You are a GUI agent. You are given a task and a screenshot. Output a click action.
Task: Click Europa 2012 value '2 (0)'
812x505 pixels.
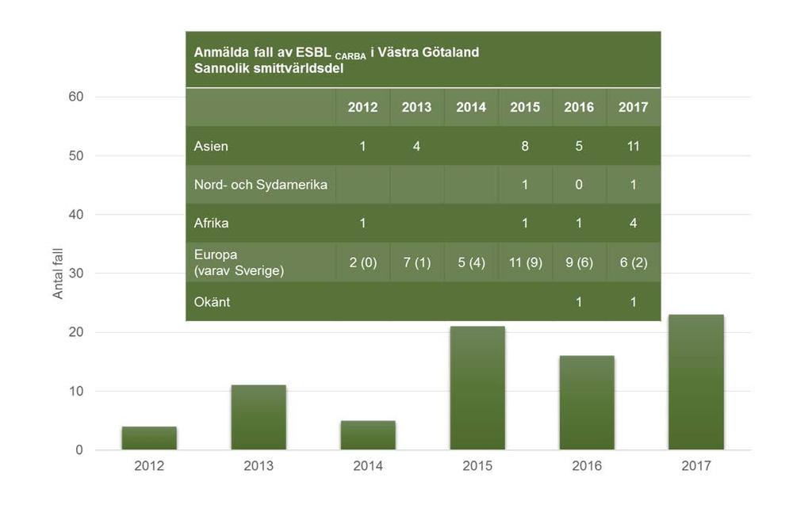coord(362,262)
